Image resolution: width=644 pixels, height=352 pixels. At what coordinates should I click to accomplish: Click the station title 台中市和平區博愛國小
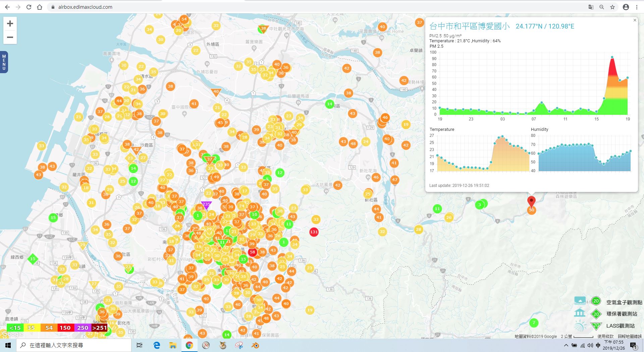[x=470, y=26]
